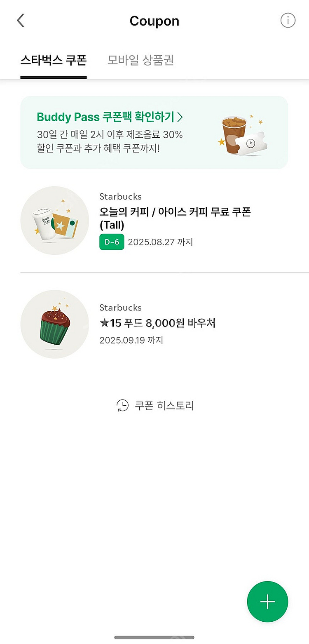Tap the back arrow icon

(21, 21)
